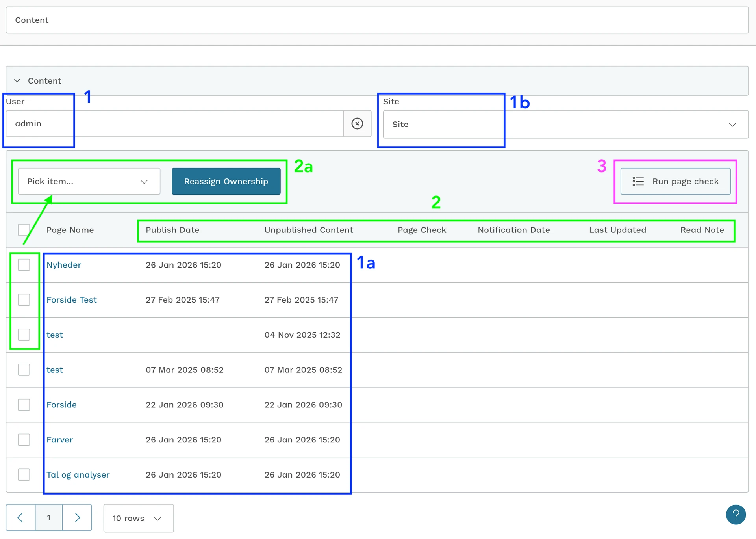Screen dimensions: 756x539
Task: Collapse the Content section chevron
Action: 17,81
